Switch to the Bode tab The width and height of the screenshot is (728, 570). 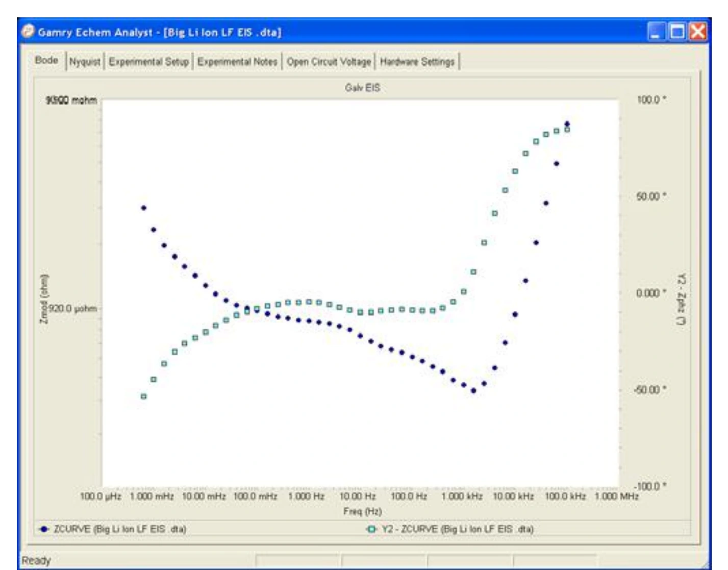(x=46, y=60)
